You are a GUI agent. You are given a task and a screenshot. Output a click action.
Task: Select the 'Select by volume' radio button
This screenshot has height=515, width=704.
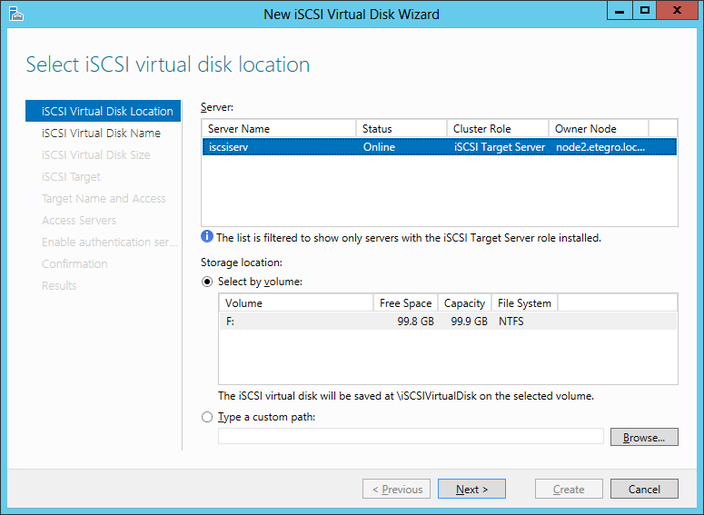(x=208, y=282)
